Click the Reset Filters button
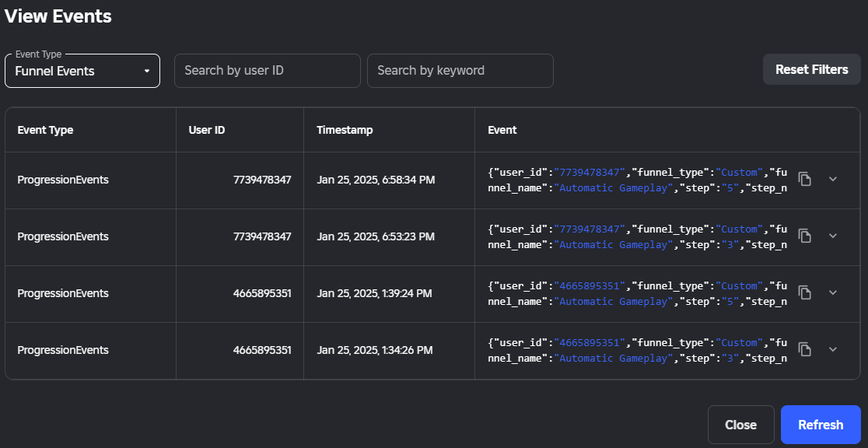 click(x=811, y=69)
